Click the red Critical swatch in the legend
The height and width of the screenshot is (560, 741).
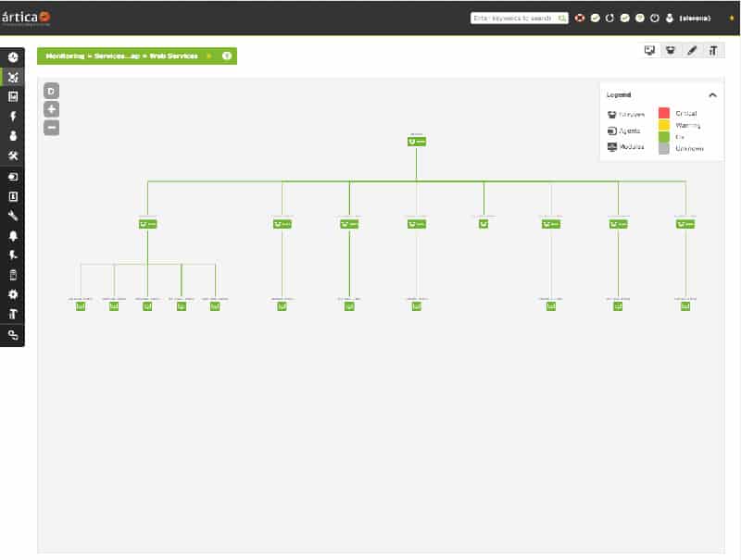tap(664, 113)
